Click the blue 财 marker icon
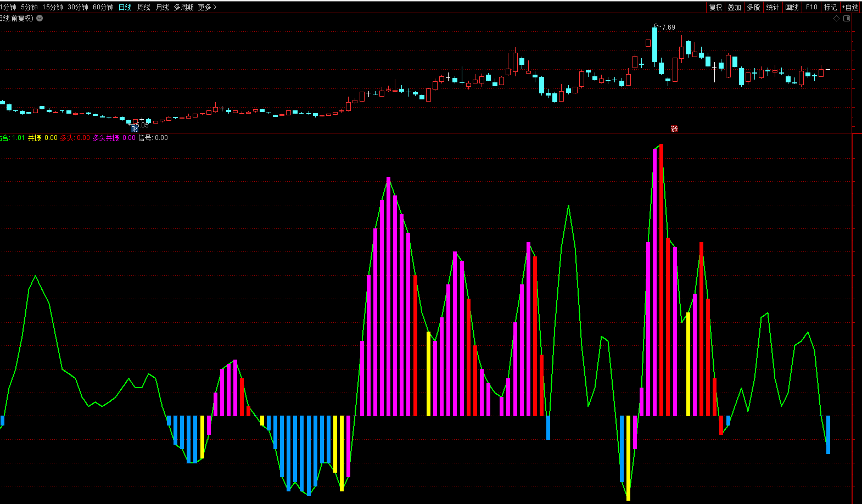 (x=135, y=129)
